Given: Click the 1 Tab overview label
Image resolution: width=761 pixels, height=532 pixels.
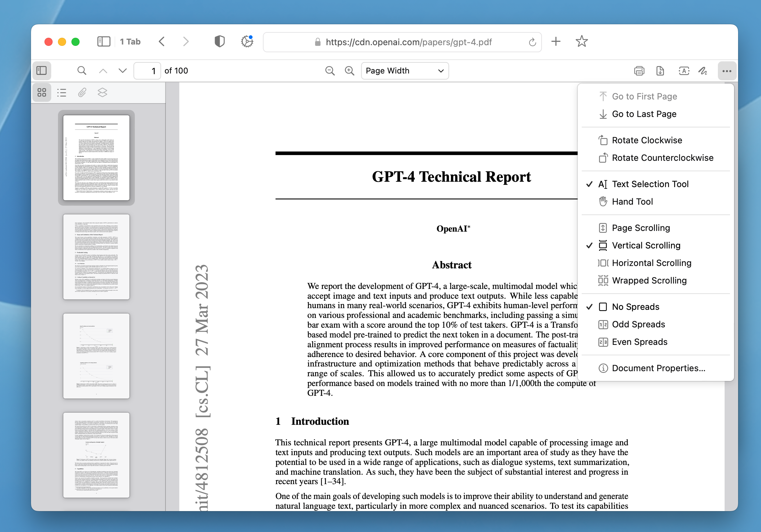Looking at the screenshot, I should click(130, 42).
